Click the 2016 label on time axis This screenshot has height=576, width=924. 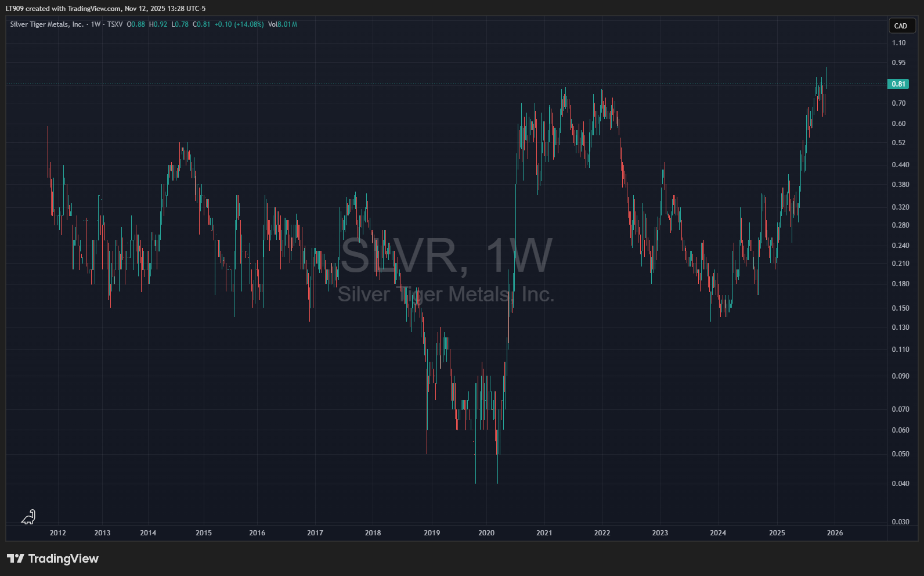[x=257, y=533]
